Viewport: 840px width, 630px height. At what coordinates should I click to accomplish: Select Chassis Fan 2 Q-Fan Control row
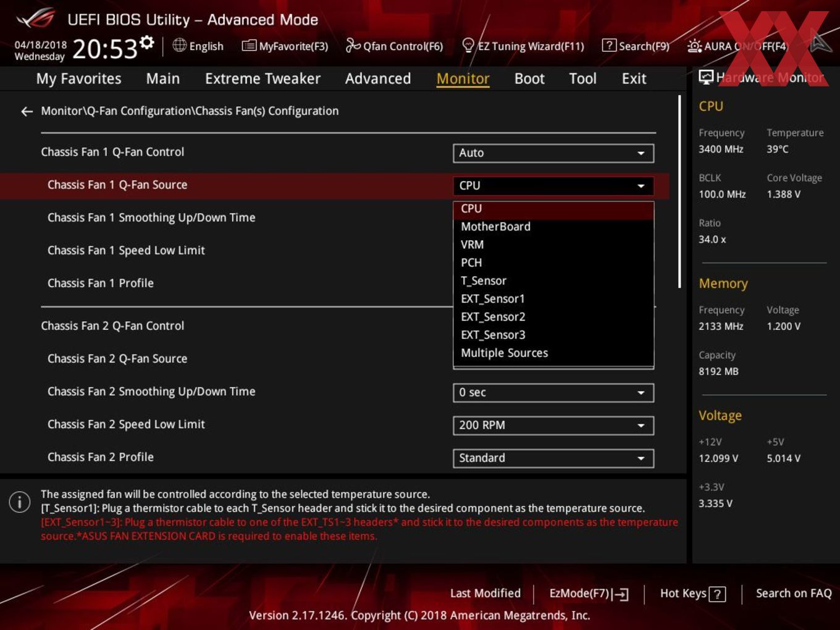(x=112, y=326)
